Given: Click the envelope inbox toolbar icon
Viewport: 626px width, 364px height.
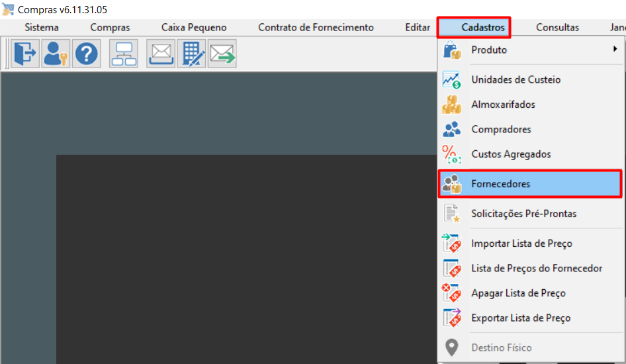Looking at the screenshot, I should pos(161,54).
